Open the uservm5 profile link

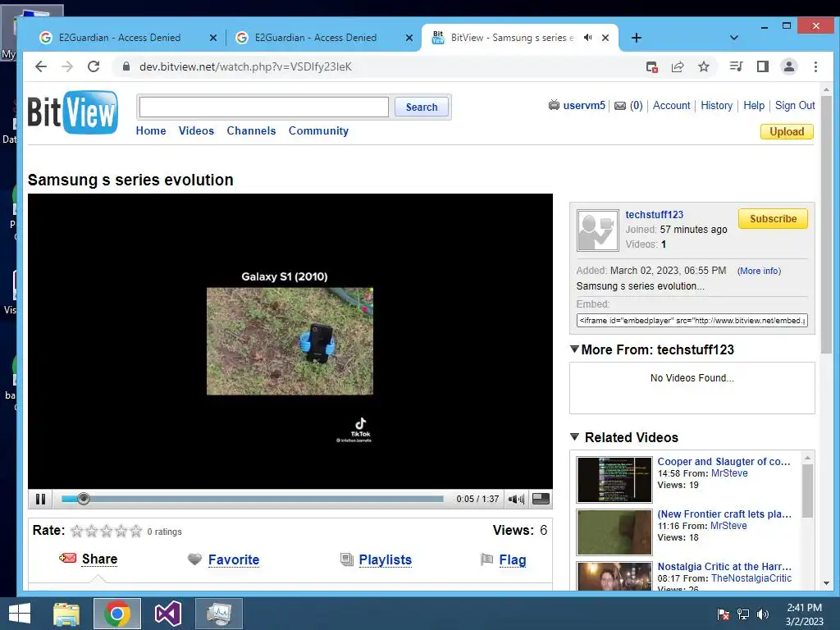click(584, 106)
